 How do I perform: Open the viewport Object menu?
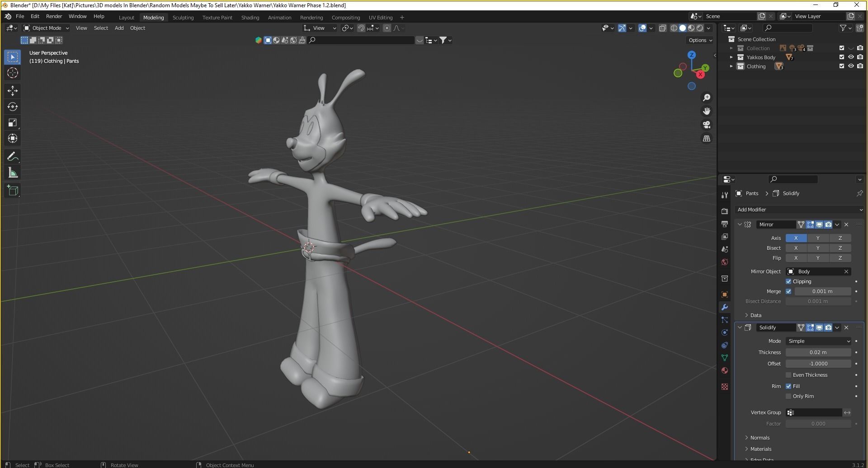[x=137, y=28]
